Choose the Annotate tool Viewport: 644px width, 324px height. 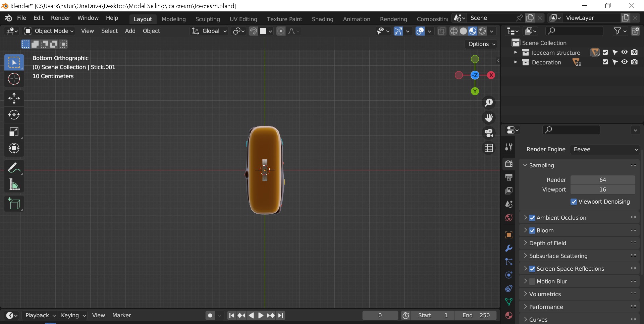point(14,168)
